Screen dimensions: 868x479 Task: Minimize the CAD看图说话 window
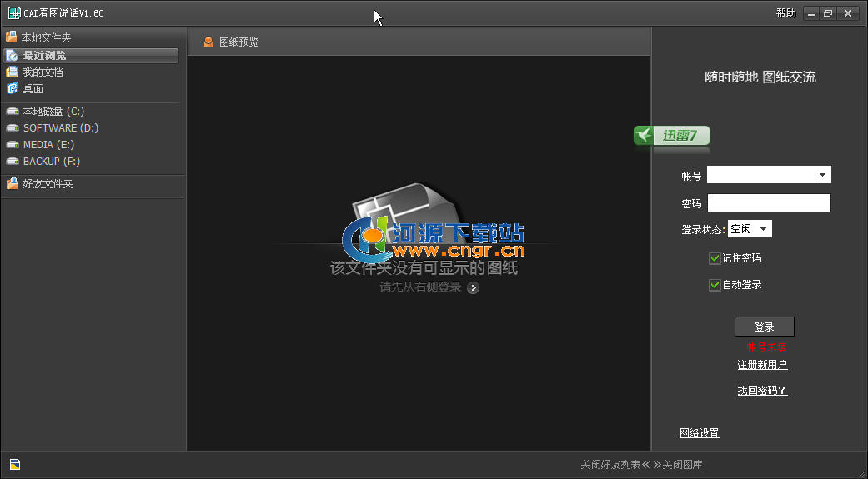point(811,14)
